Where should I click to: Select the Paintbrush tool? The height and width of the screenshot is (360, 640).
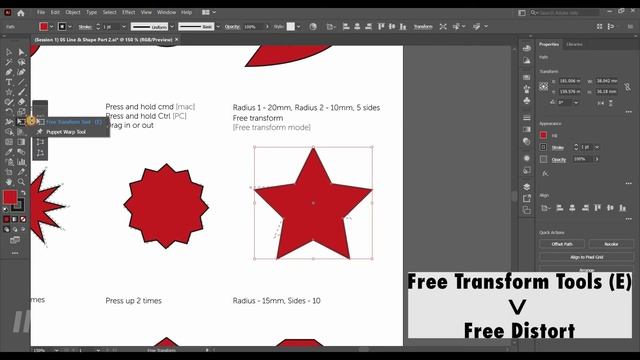pyautogui.click(x=21, y=92)
